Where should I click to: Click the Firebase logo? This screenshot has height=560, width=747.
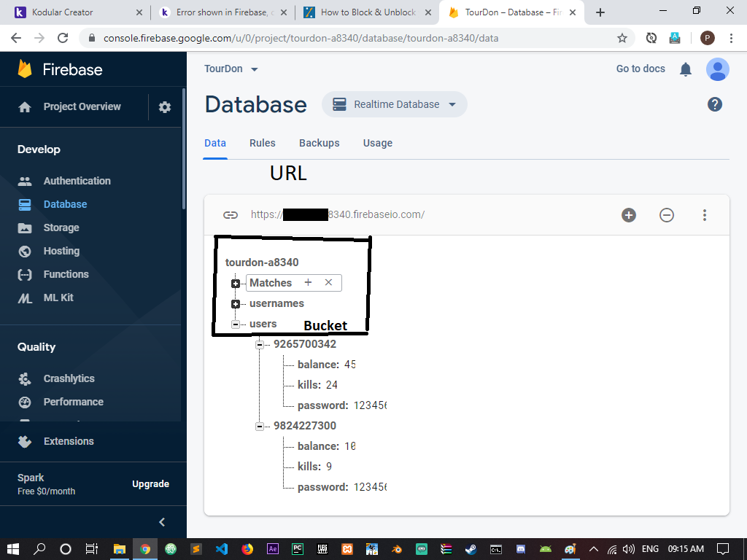click(x=60, y=69)
